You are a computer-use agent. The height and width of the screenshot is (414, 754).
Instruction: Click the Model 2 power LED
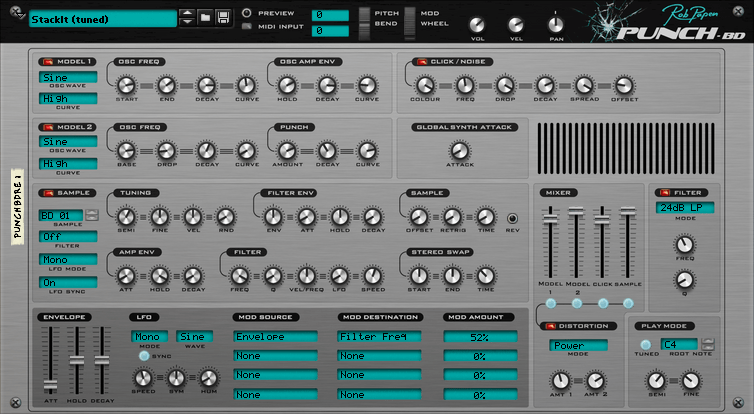[x=45, y=127]
